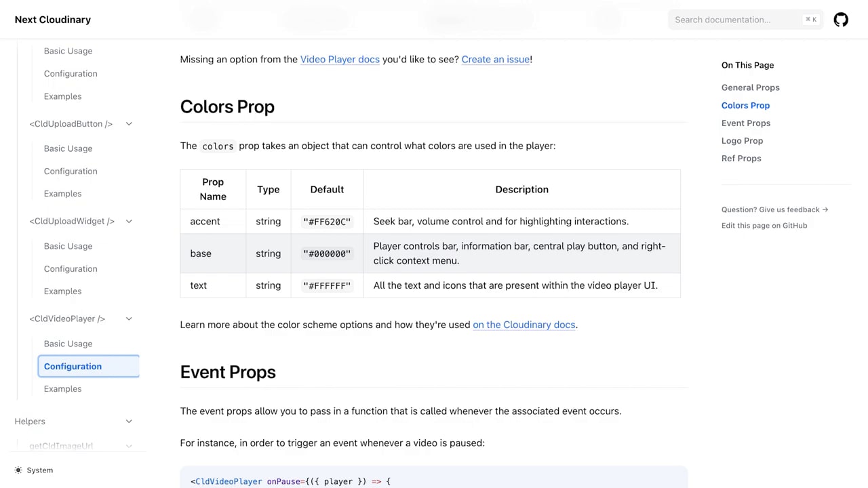Screen dimensions: 868x488
Task: Open Configuration under the first sidebar group
Action: click(x=71, y=74)
